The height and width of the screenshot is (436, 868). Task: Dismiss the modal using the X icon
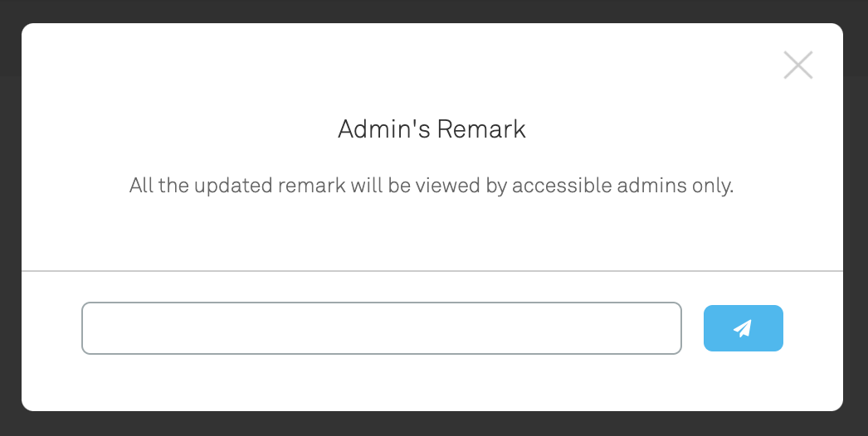[797, 65]
